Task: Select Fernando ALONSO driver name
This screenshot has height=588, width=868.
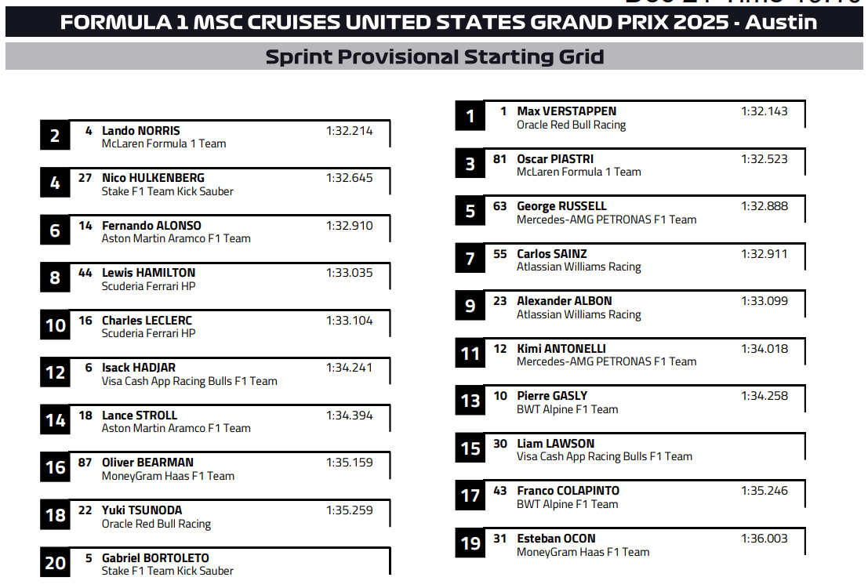Action: 151,226
